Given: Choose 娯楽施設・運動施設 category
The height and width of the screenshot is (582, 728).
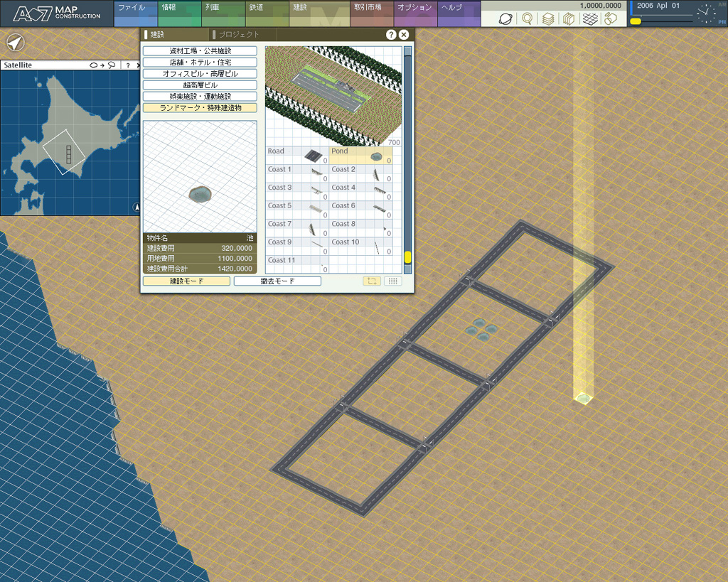Looking at the screenshot, I should (200, 97).
